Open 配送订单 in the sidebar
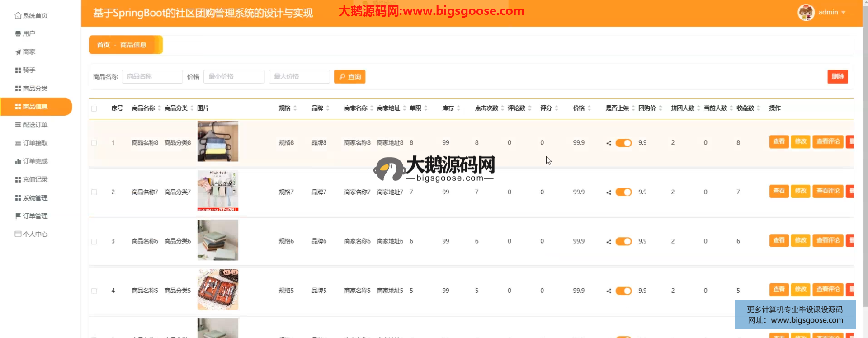 (35, 125)
